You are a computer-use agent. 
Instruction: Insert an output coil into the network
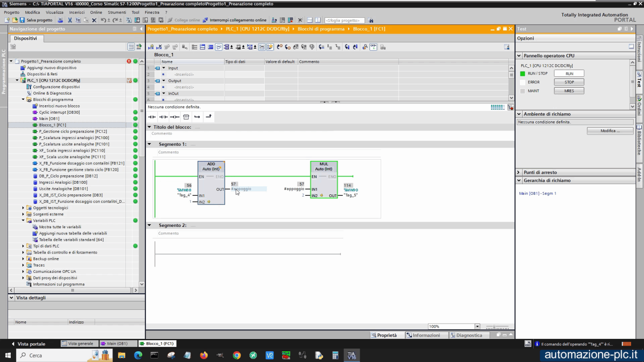click(x=175, y=117)
